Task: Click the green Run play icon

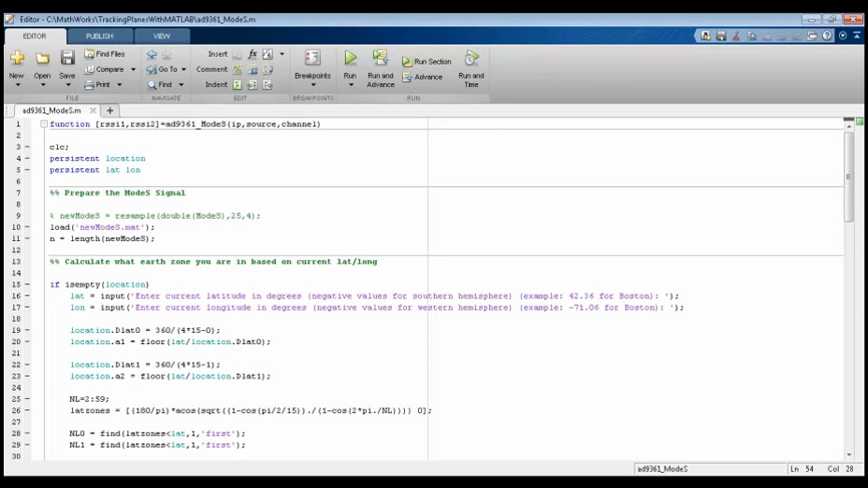Action: pyautogui.click(x=351, y=58)
